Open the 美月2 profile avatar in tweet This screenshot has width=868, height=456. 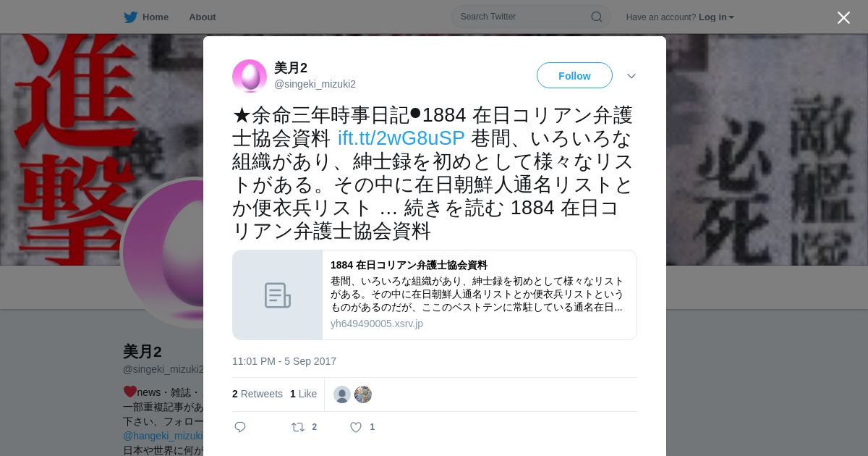point(250,76)
